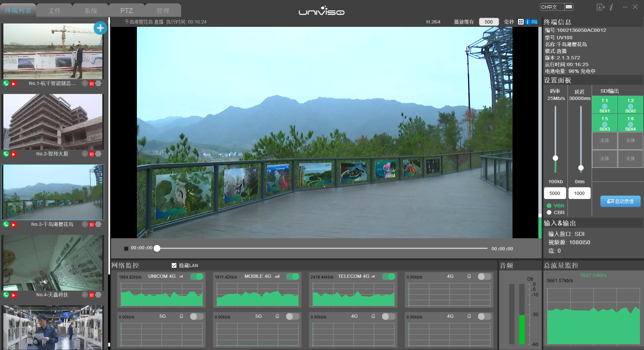Add a new terminal with the plus icon

pyautogui.click(x=100, y=28)
